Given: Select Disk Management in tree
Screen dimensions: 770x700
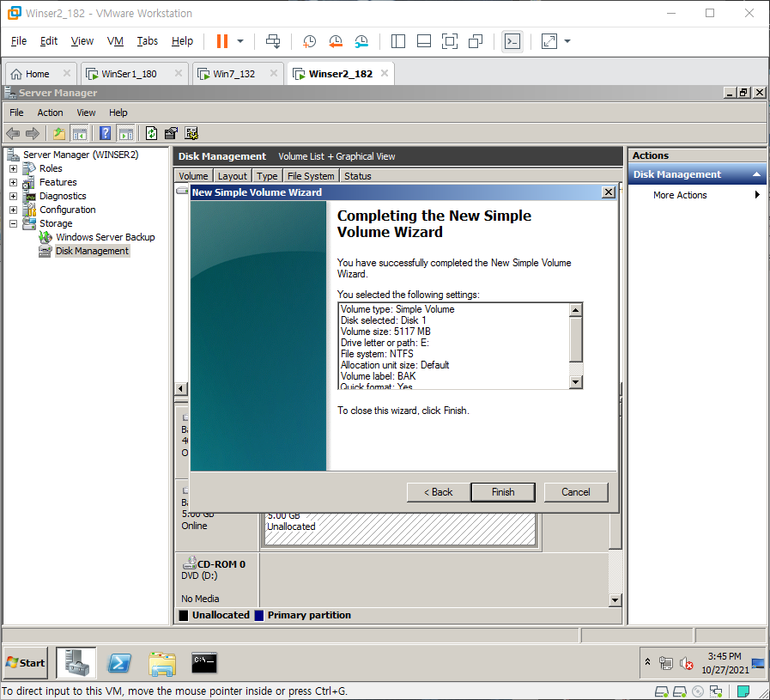Looking at the screenshot, I should (92, 251).
